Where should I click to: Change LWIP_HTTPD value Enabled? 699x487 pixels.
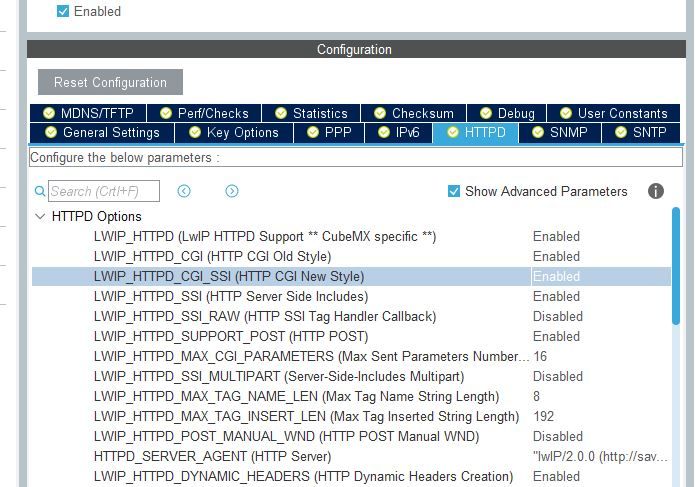point(556,236)
